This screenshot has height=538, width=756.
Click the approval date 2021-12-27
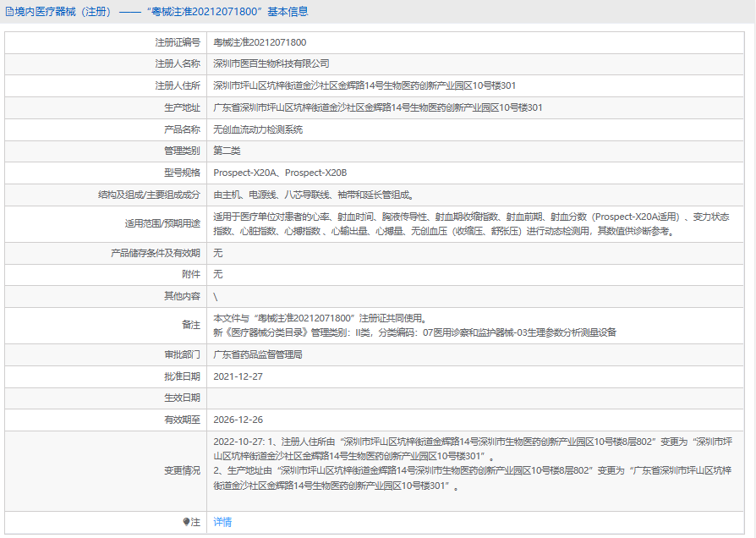pyautogui.click(x=238, y=376)
